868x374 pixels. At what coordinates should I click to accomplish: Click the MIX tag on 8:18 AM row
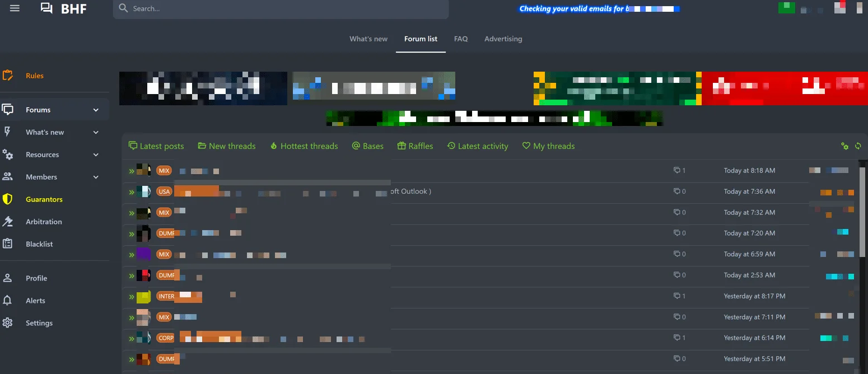(164, 171)
